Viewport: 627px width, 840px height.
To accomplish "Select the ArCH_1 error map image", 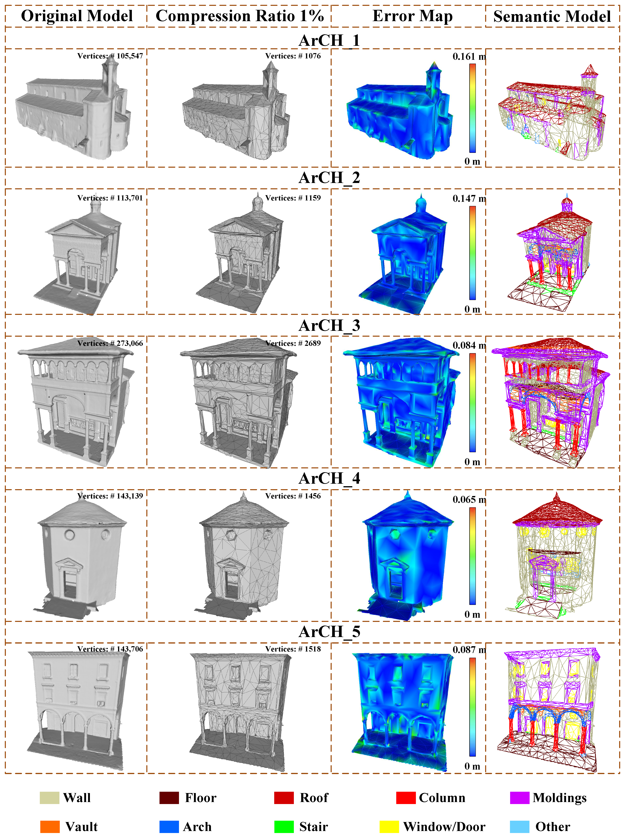I will click(x=399, y=110).
